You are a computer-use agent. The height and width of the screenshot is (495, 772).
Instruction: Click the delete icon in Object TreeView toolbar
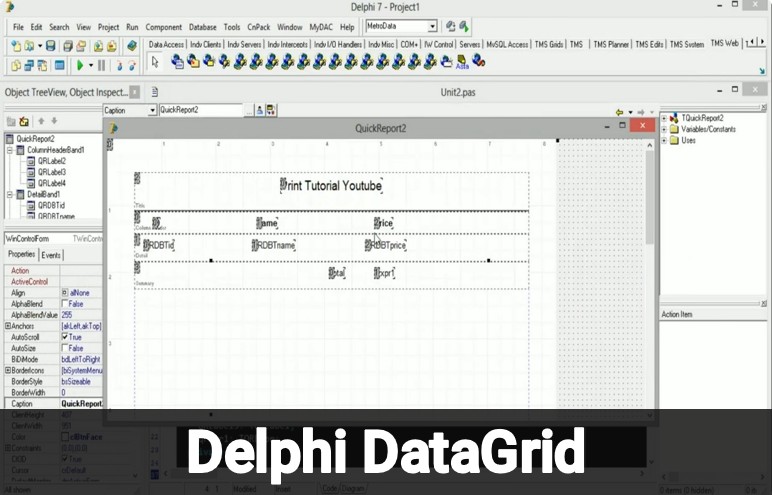click(24, 121)
